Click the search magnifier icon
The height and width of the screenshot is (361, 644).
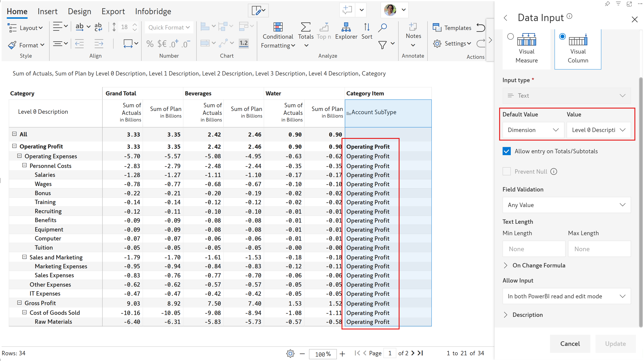pos(382,27)
